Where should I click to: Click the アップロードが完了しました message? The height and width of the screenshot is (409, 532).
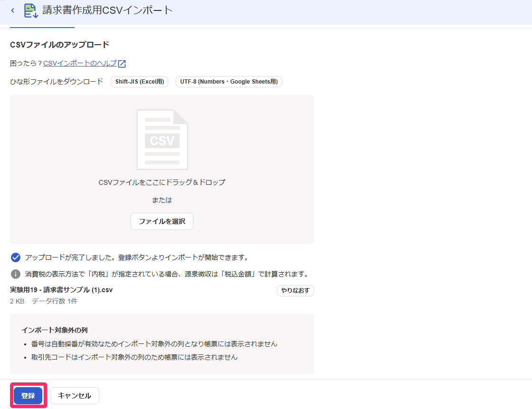tap(137, 257)
